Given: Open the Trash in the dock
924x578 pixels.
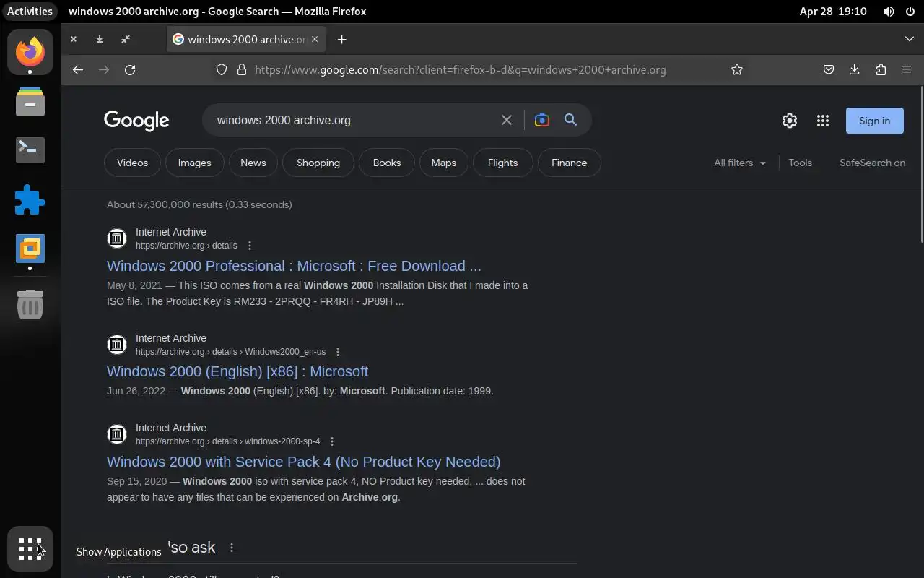Looking at the screenshot, I should 30,304.
